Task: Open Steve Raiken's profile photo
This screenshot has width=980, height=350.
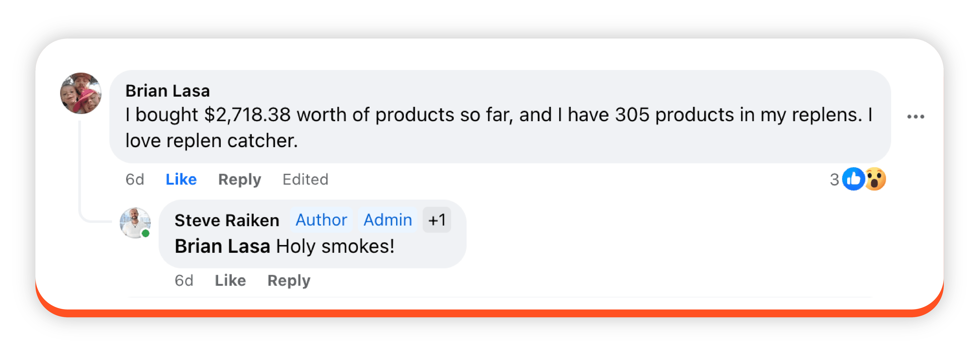Action: point(135,222)
